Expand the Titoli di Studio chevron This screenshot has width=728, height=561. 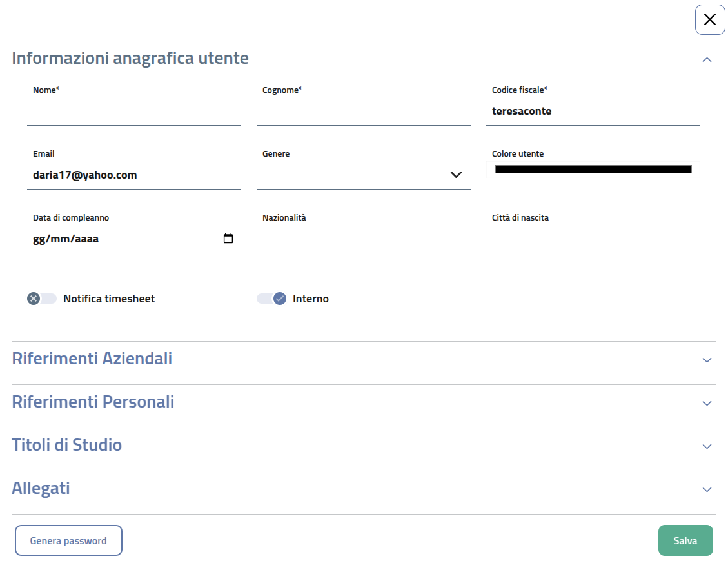pos(707,446)
